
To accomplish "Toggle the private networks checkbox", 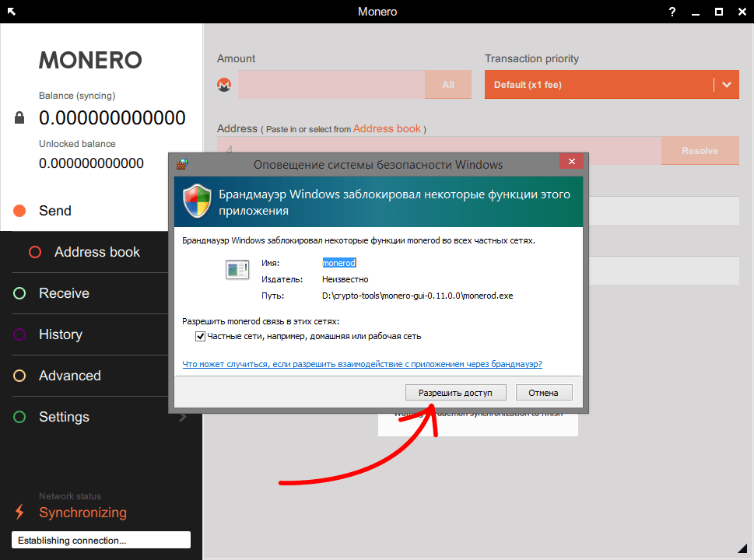I will 200,337.
